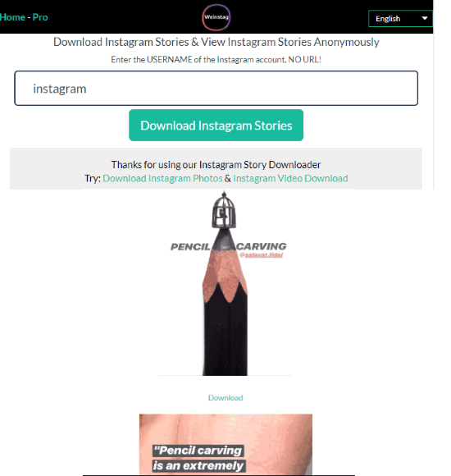This screenshot has height=476, width=451.
Task: Click the Download link below pencil image
Action: [x=225, y=398]
